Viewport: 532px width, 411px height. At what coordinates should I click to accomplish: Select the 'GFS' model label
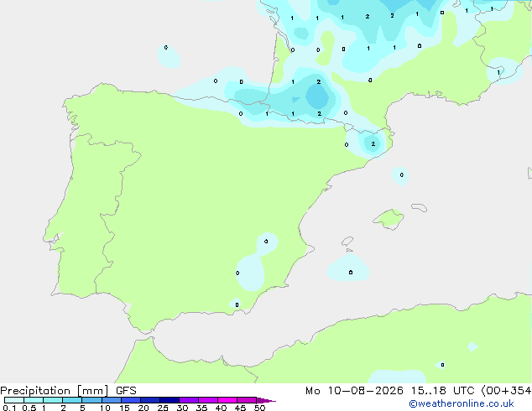tap(126, 391)
